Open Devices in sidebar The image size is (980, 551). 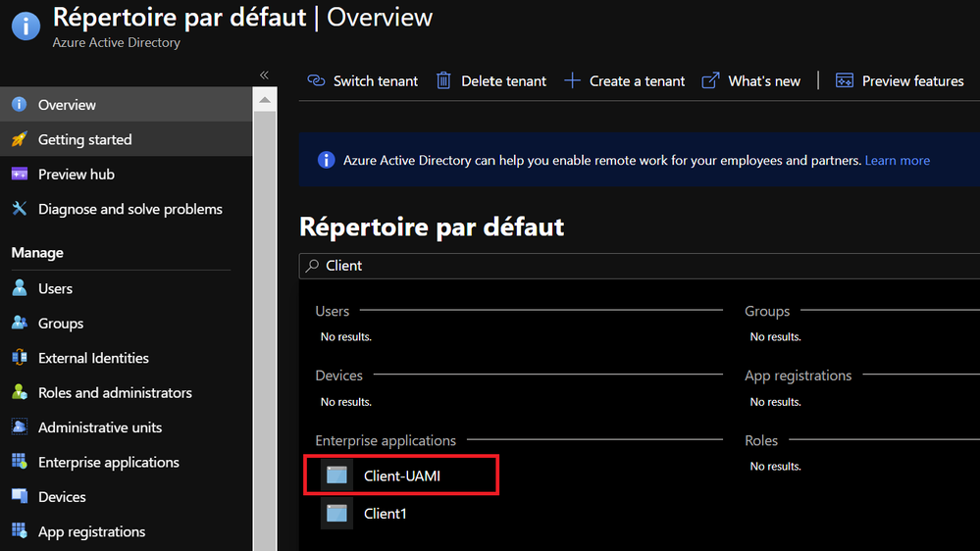pyautogui.click(x=127, y=497)
